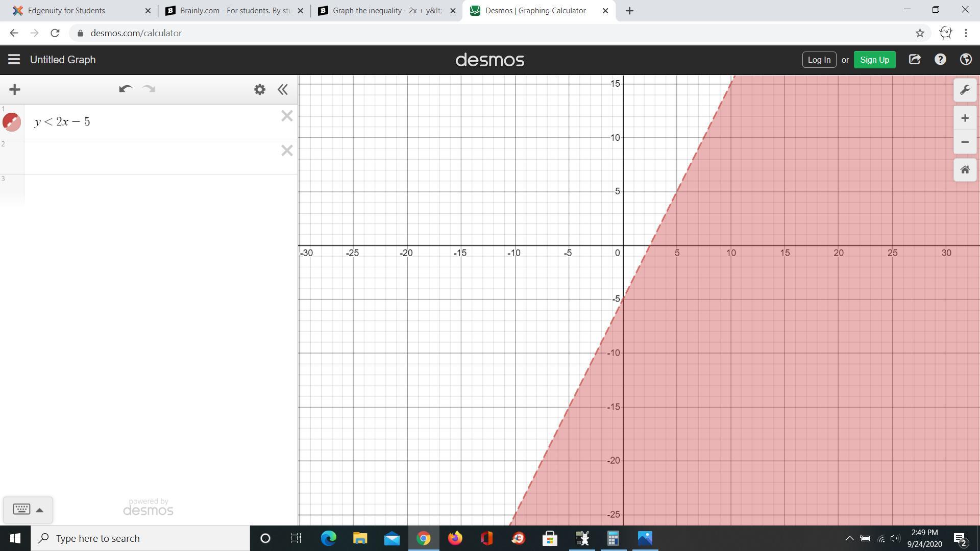Switch to Edgenuity for Students tab
The width and height of the screenshot is (980, 551).
[66, 11]
